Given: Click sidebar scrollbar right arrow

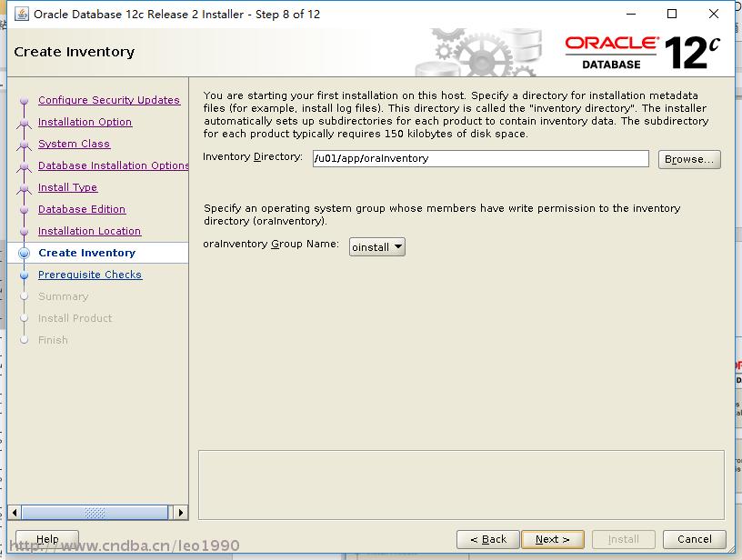Looking at the screenshot, I should (181, 513).
